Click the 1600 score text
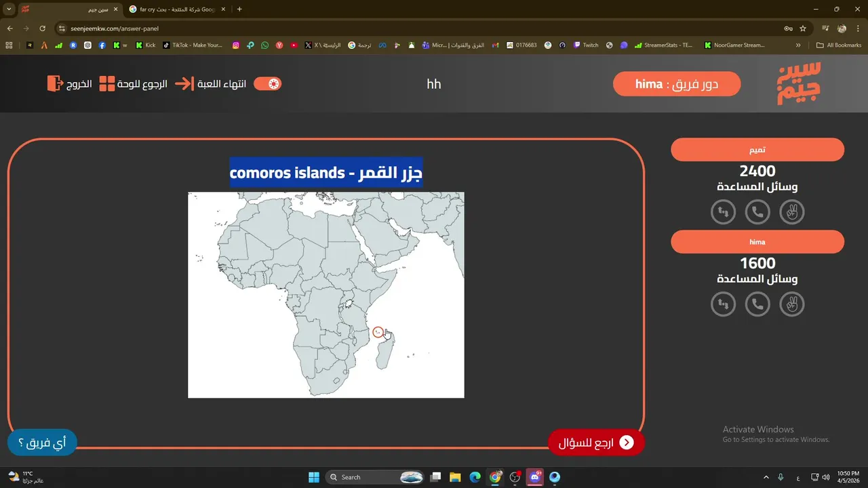The height and width of the screenshot is (488, 868). [x=757, y=264]
